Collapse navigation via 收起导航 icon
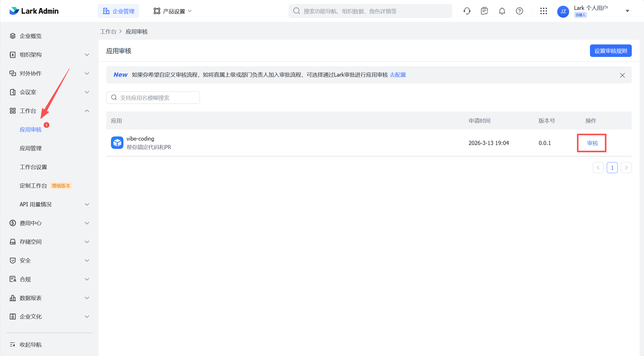The image size is (644, 356). (x=13, y=344)
